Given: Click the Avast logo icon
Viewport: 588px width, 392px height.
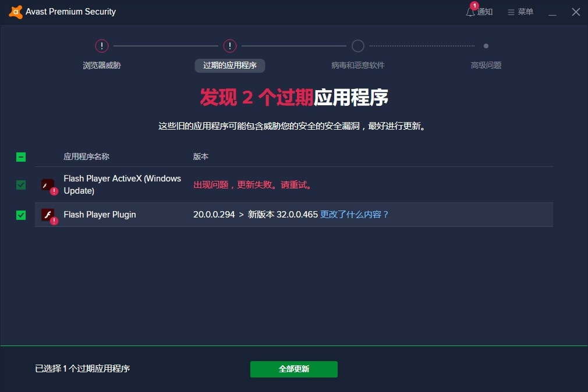Looking at the screenshot, I should tap(15, 11).
